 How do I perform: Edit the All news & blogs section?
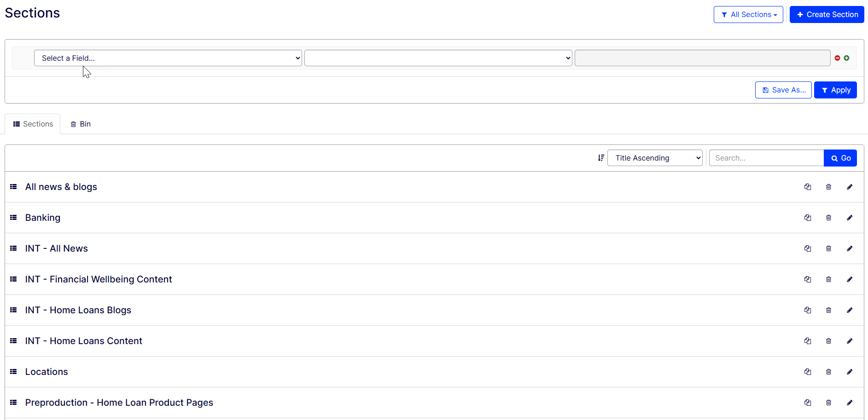pyautogui.click(x=850, y=187)
